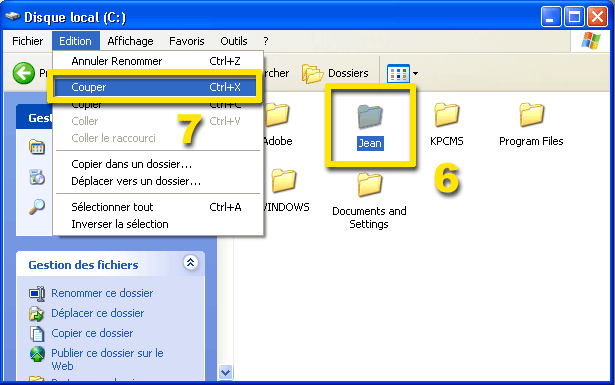Click Publier ce dossier sur le Web
Viewport: 615px width, 385px height.
point(107,360)
